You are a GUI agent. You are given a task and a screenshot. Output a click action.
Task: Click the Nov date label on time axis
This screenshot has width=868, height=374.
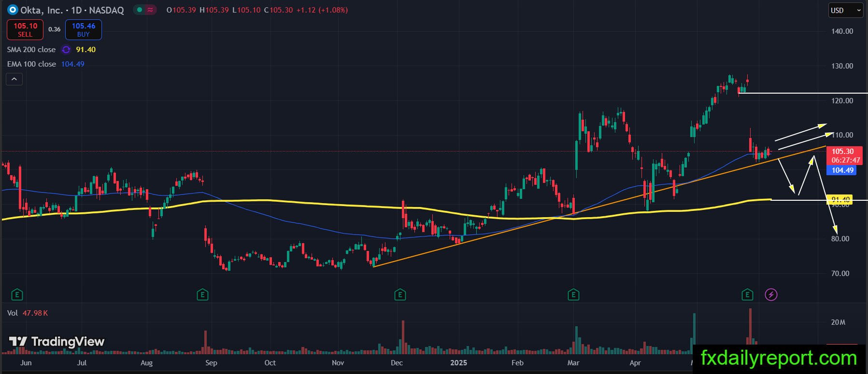pos(338,363)
